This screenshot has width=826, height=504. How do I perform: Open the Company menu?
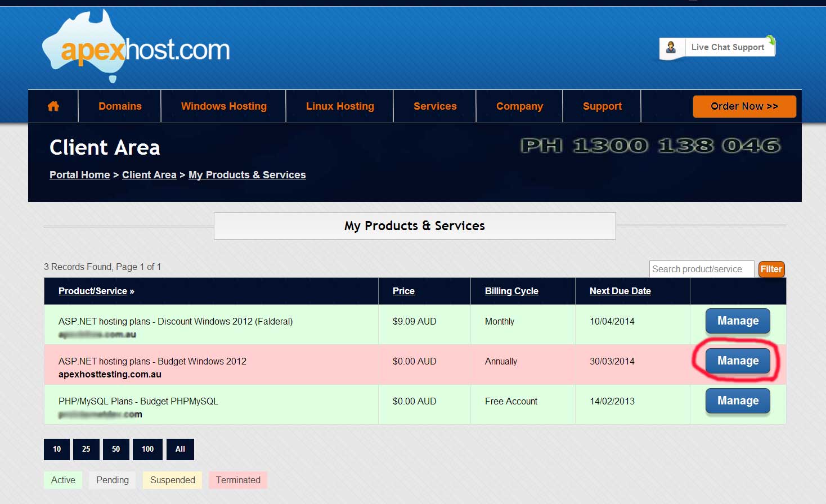tap(519, 106)
